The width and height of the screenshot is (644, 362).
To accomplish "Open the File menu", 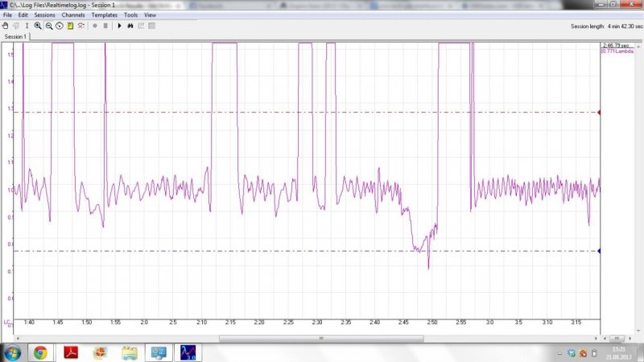I will coord(8,15).
